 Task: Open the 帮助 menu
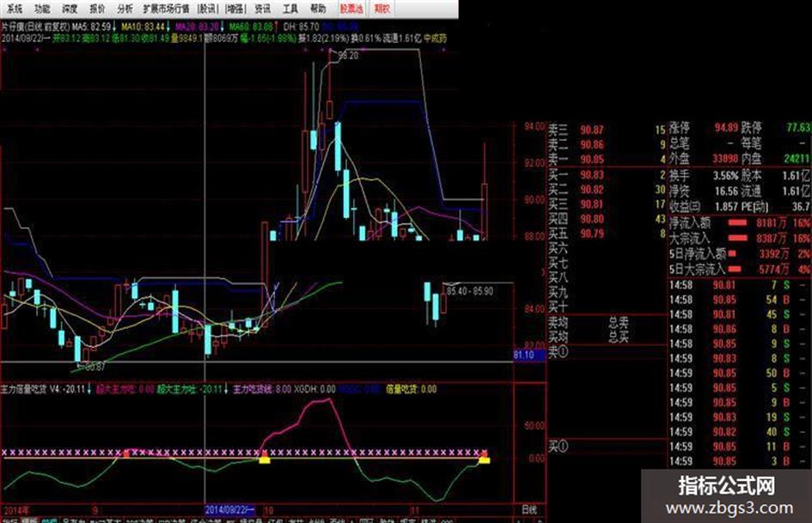318,9
